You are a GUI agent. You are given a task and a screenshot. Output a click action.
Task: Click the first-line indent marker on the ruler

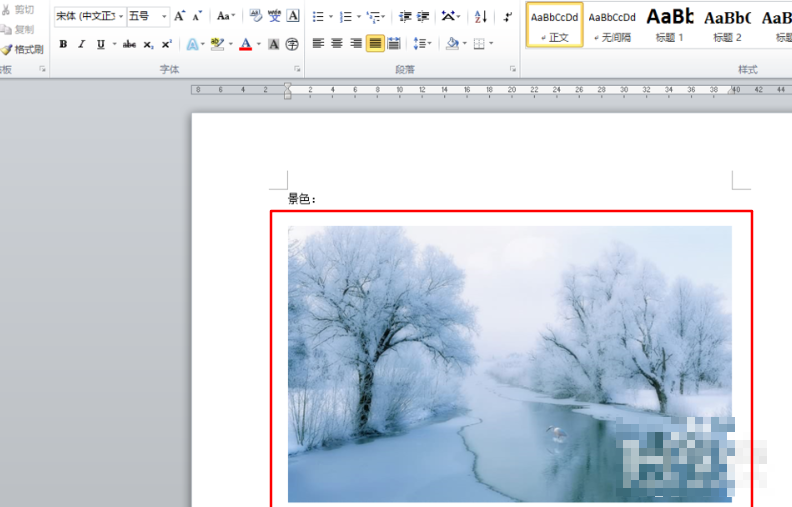pos(287,86)
